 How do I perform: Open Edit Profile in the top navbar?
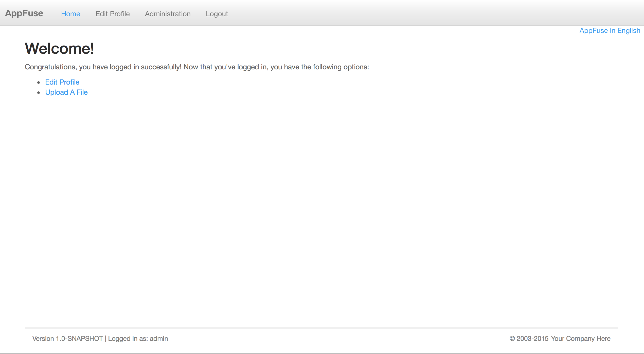(113, 14)
